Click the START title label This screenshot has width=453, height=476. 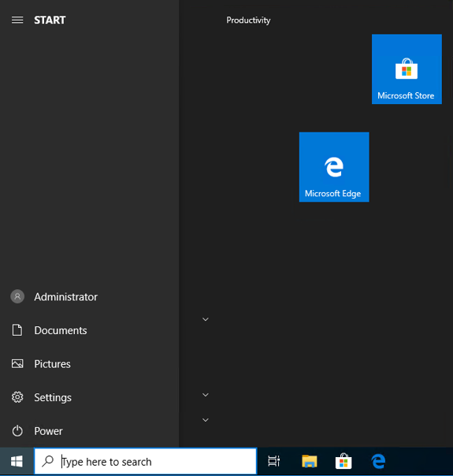[x=50, y=20]
